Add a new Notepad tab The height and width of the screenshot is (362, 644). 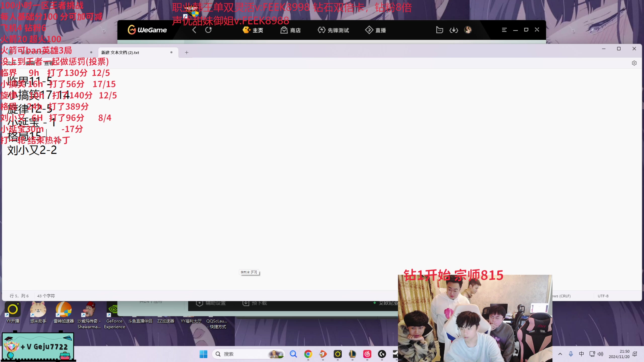point(187,52)
